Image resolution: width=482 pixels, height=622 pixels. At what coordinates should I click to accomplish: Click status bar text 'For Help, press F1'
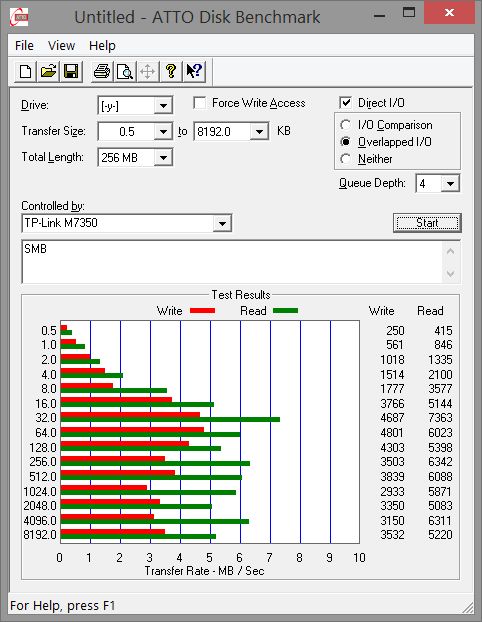pyautogui.click(x=62, y=606)
